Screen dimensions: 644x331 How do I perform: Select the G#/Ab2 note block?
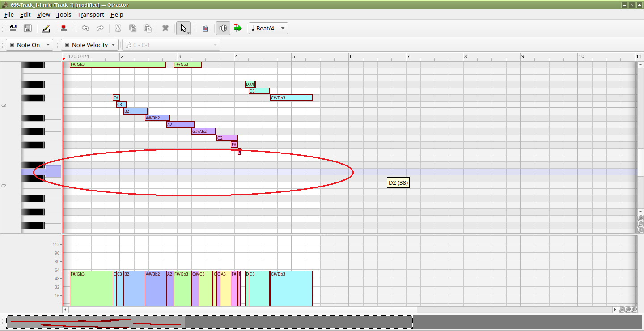click(x=204, y=131)
